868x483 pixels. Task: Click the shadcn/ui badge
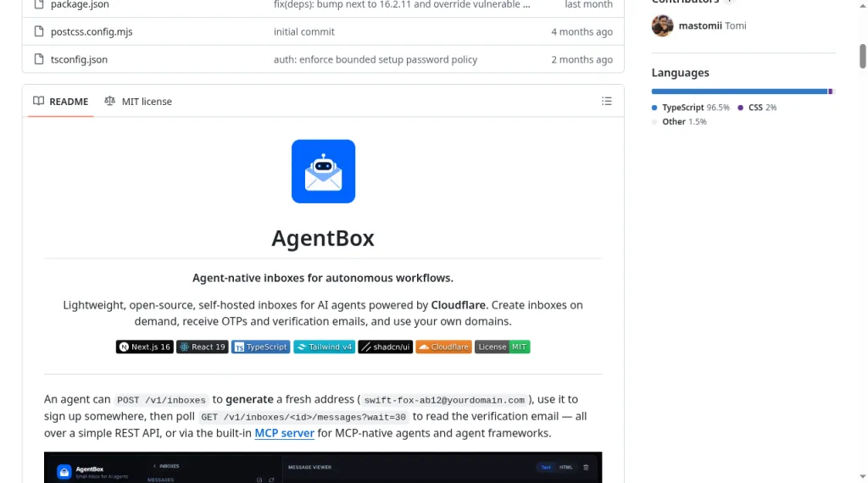click(386, 347)
